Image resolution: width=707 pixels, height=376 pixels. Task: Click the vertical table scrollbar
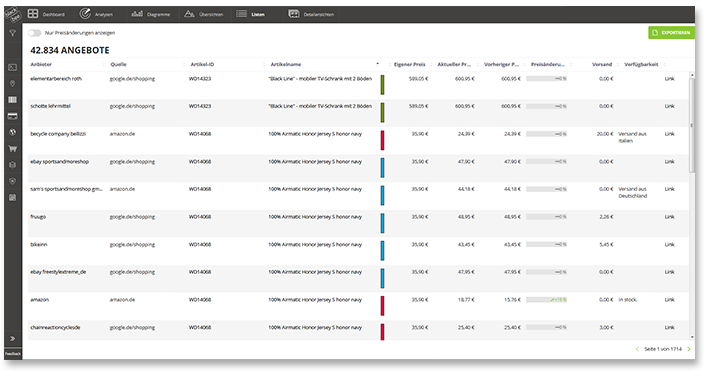pyautogui.click(x=692, y=124)
